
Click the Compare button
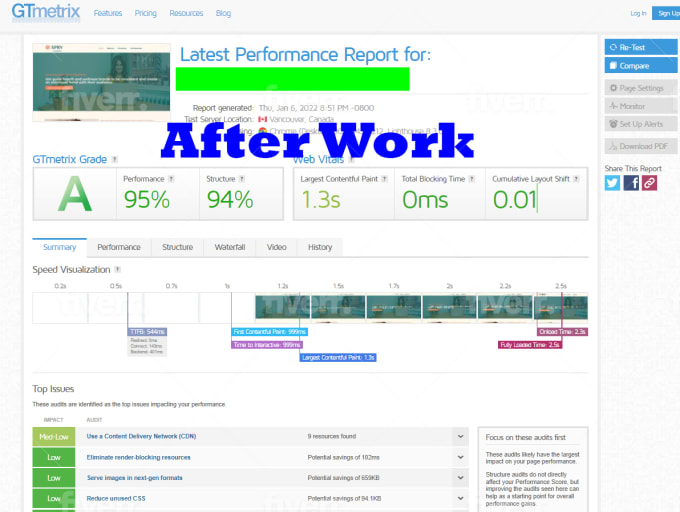click(641, 65)
